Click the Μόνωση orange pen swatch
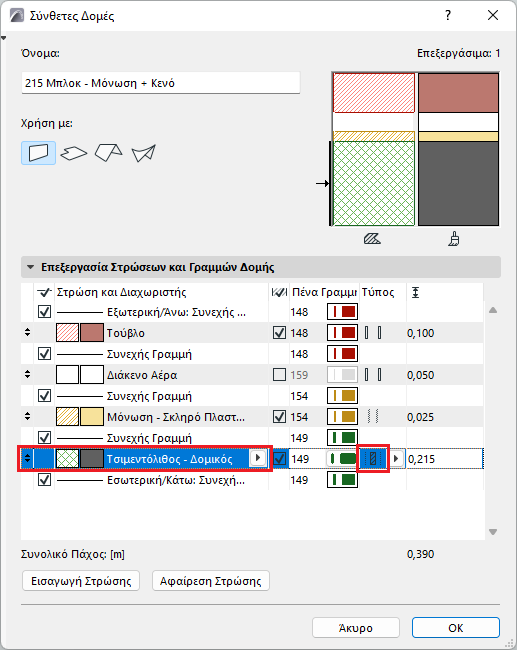 tap(342, 417)
